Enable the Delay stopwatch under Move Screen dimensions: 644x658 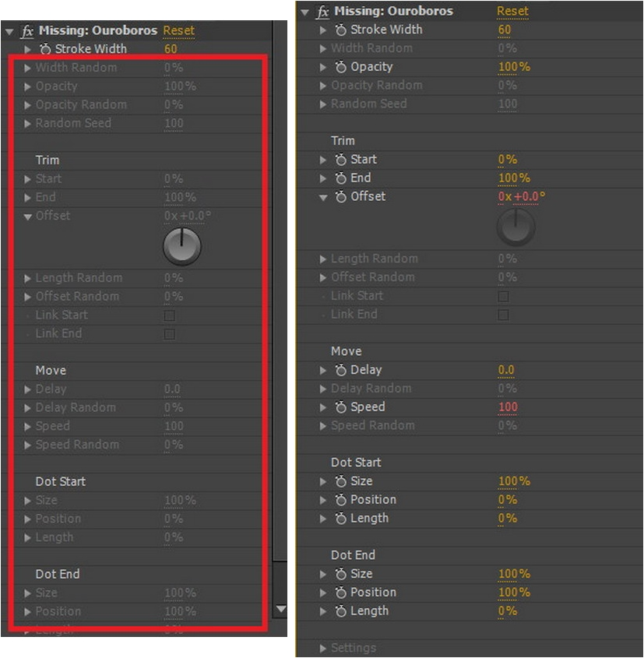click(x=340, y=370)
